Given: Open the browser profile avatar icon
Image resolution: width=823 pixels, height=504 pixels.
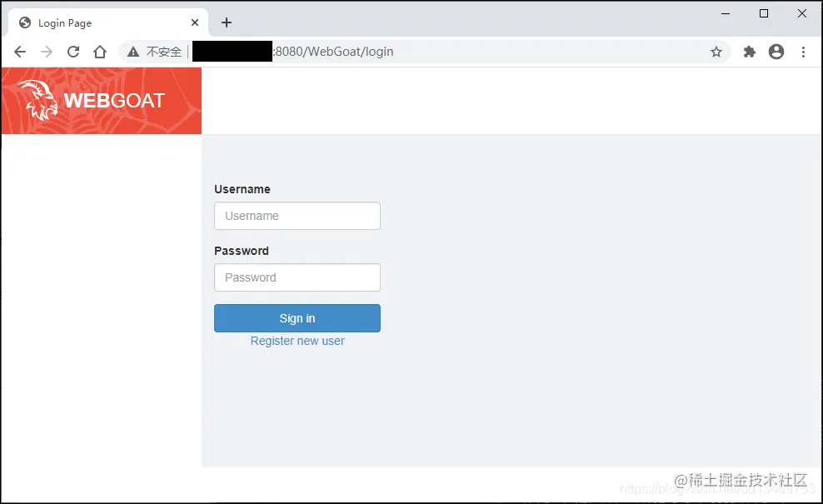Looking at the screenshot, I should point(776,52).
